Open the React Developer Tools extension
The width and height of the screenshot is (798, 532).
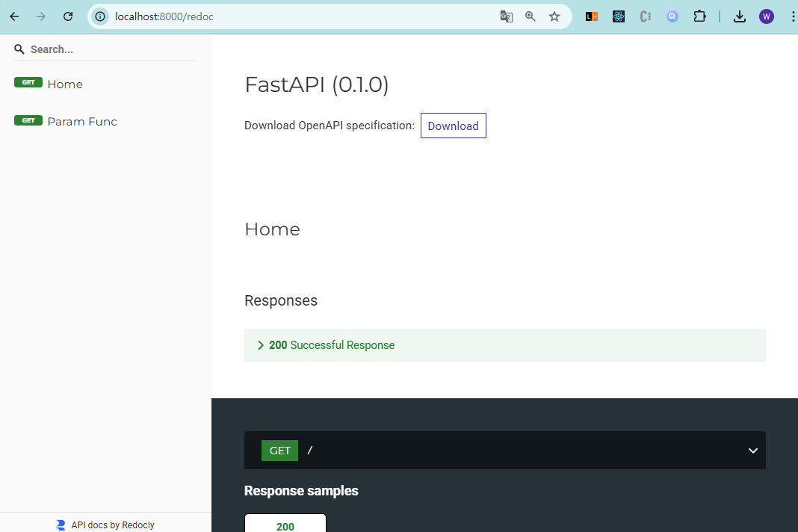tap(619, 16)
